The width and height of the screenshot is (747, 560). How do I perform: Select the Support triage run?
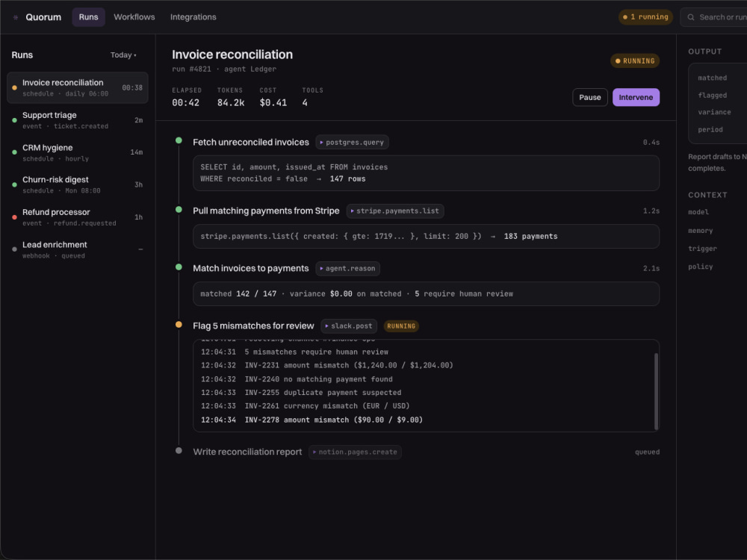(78, 120)
